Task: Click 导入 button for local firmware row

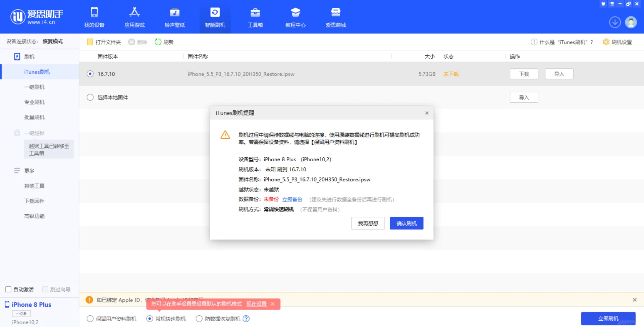Action: (x=524, y=97)
